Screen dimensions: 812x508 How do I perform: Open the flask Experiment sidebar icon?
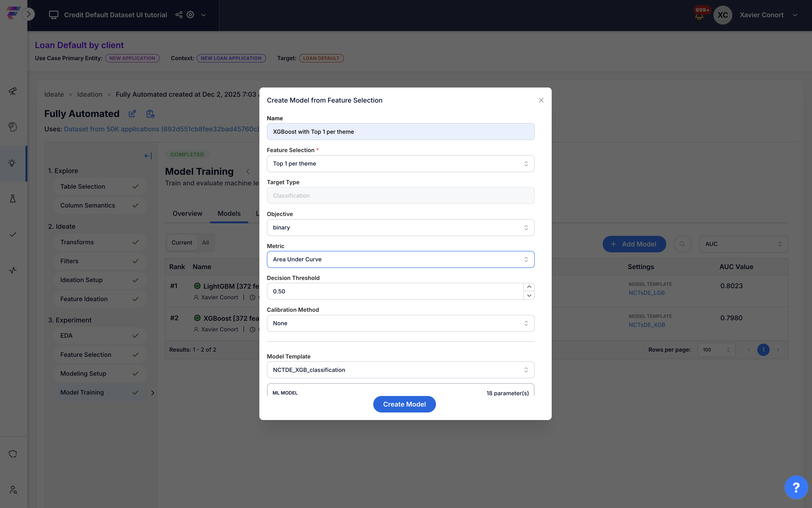click(12, 199)
